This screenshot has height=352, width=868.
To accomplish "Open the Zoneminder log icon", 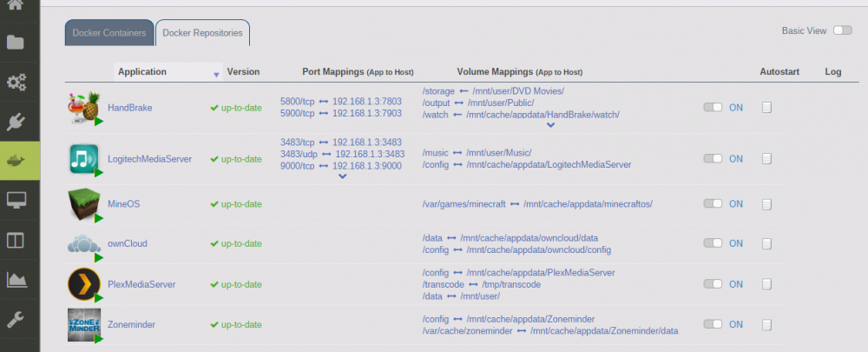I will point(766,324).
